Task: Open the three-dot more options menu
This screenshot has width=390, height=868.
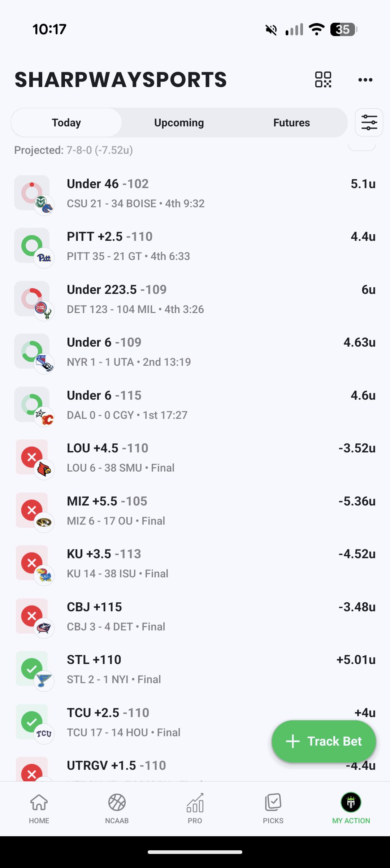Action: (x=365, y=80)
